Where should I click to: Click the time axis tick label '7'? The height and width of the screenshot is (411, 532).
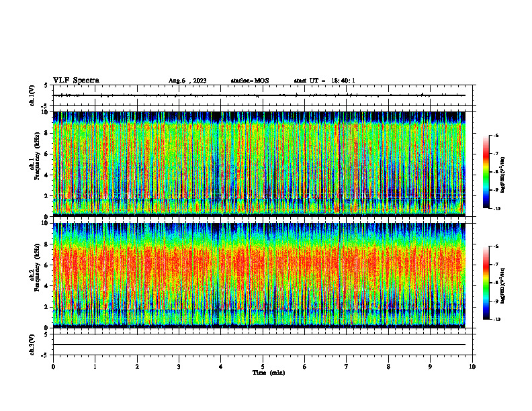[347, 367]
